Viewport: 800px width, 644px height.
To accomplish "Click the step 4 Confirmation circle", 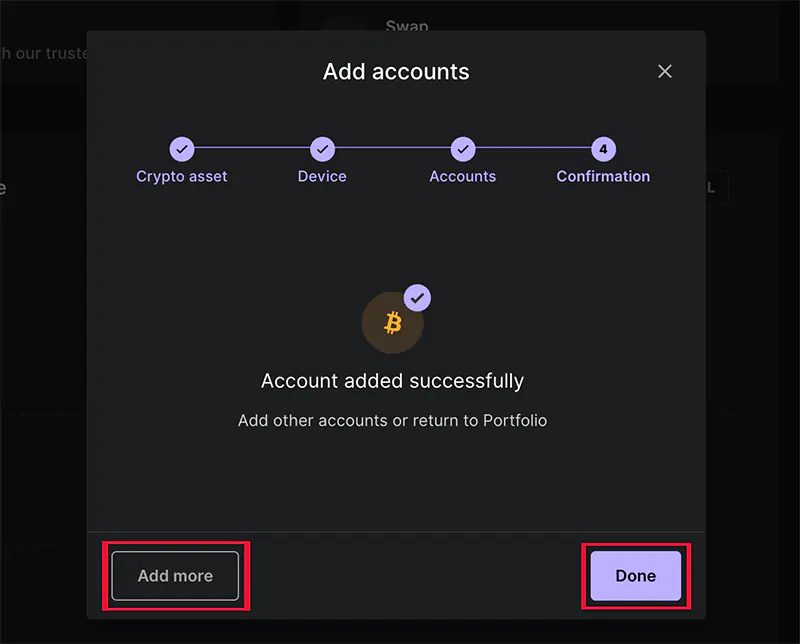I will pos(603,149).
